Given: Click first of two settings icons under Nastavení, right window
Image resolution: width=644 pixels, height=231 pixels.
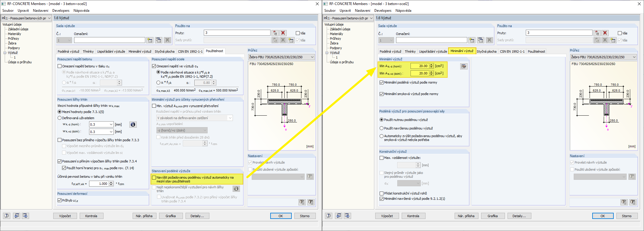Looking at the screenshot, I should pyautogui.click(x=624, y=202).
